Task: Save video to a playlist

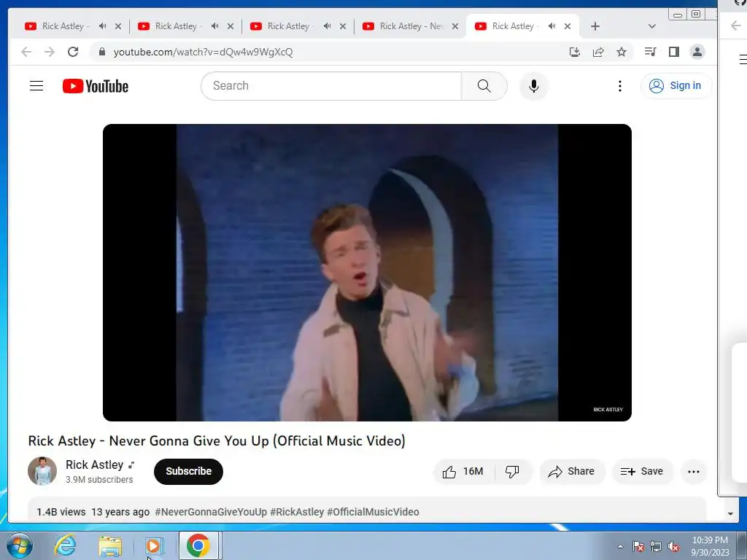Action: click(x=642, y=472)
